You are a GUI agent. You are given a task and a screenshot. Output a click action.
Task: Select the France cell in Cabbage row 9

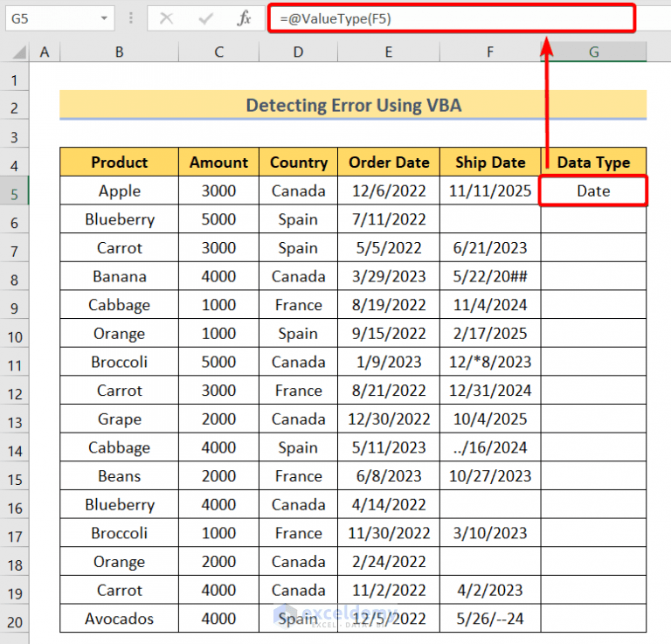298,305
